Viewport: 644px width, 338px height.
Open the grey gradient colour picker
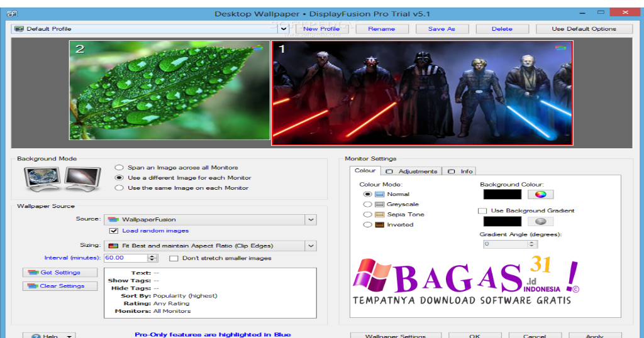click(540, 222)
